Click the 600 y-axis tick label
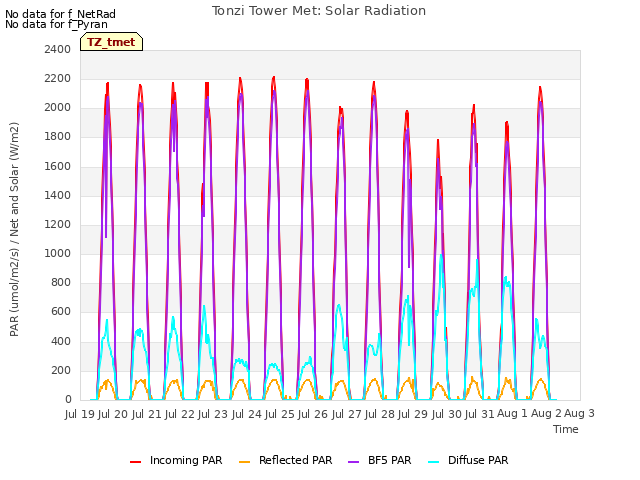The height and width of the screenshot is (480, 640). click(61, 312)
